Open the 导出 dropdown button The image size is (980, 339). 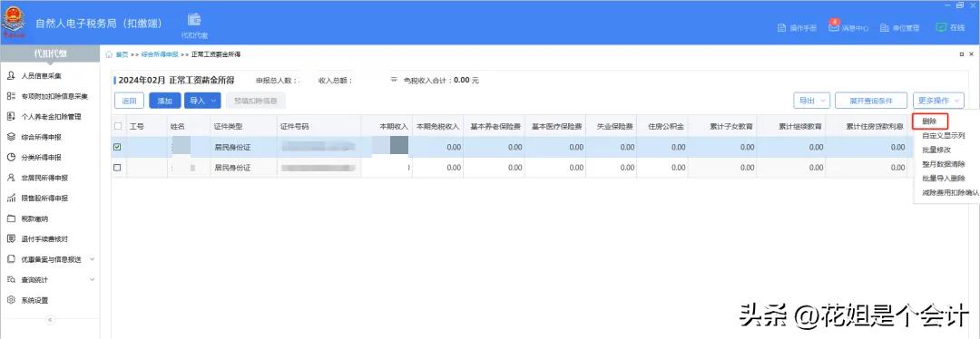(x=811, y=101)
